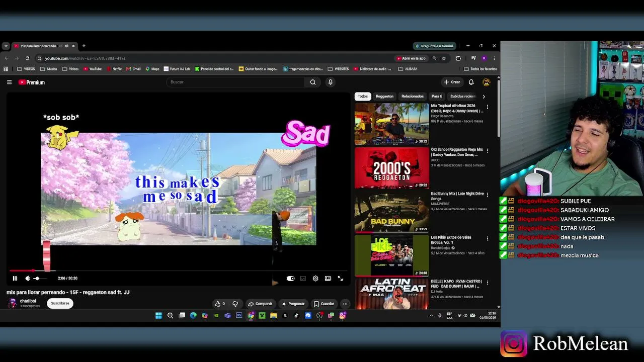Select the Todos filter chip
The image size is (644, 362).
click(x=363, y=96)
